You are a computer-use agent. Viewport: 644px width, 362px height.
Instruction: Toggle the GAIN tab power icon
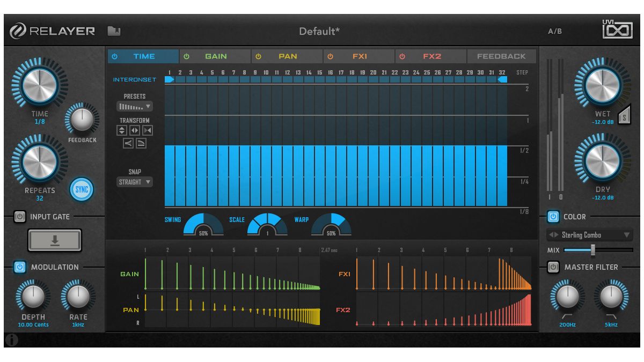pos(187,56)
